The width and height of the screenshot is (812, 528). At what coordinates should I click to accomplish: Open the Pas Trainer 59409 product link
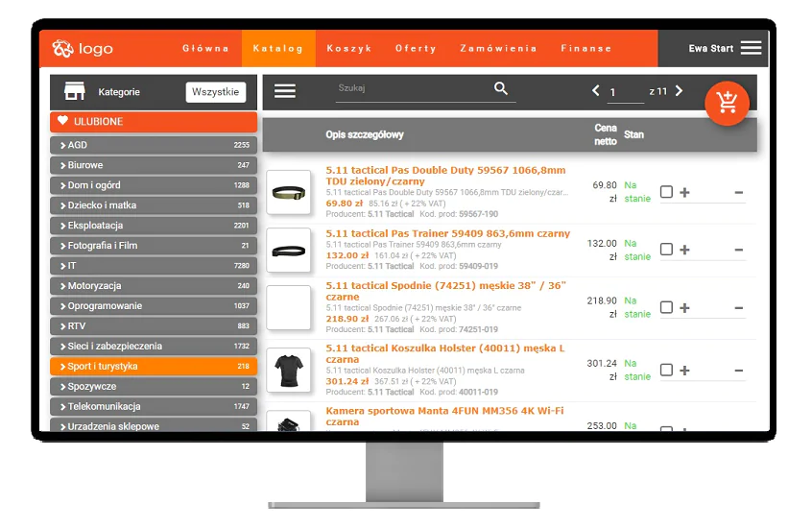[447, 233]
